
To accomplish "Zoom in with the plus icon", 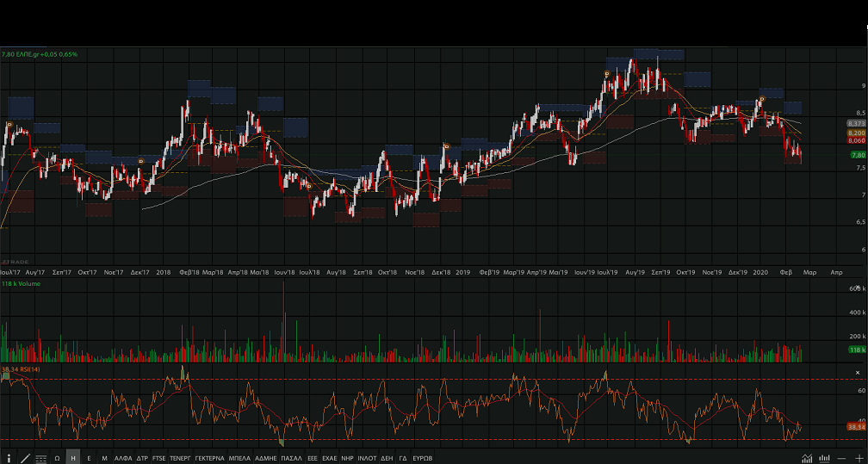I will [859, 458].
